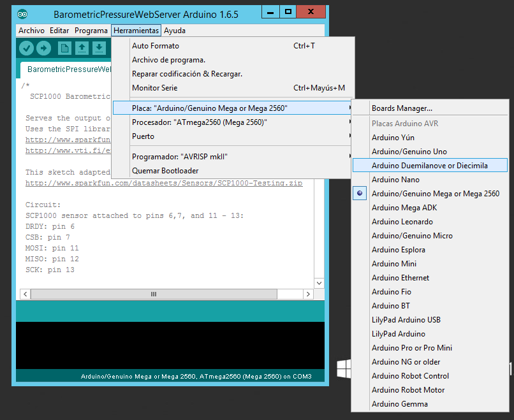
Task: Click the vertical scrollbar down arrow
Action: 319,283
